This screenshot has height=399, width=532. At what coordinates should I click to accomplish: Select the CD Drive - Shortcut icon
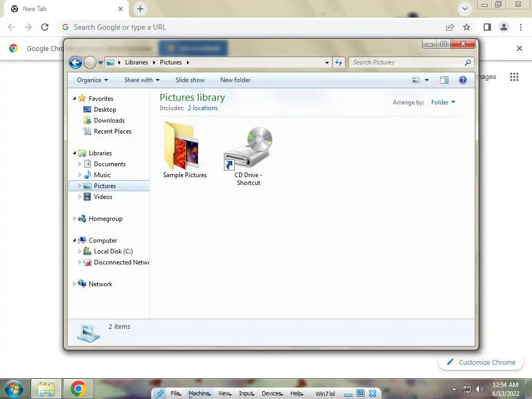tap(248, 156)
